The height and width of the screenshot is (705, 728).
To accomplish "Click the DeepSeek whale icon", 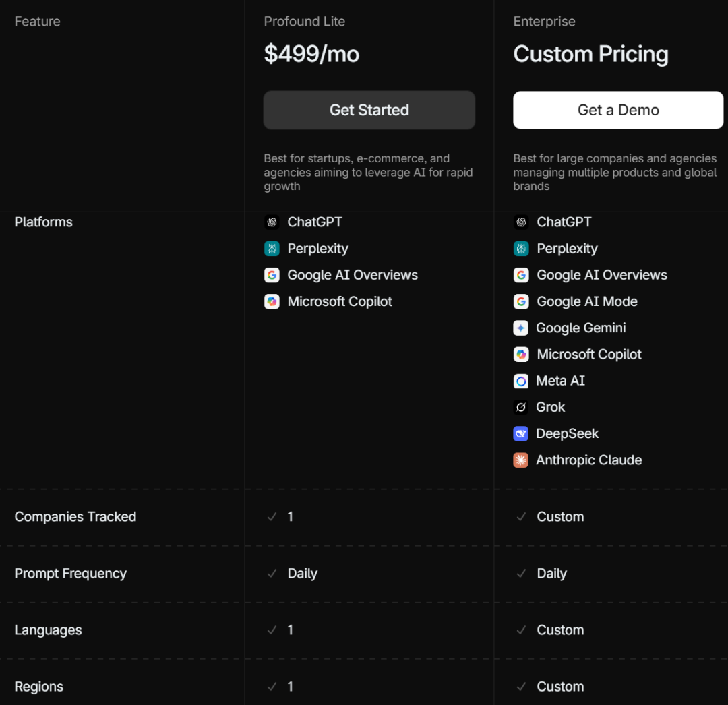I will pos(521,434).
